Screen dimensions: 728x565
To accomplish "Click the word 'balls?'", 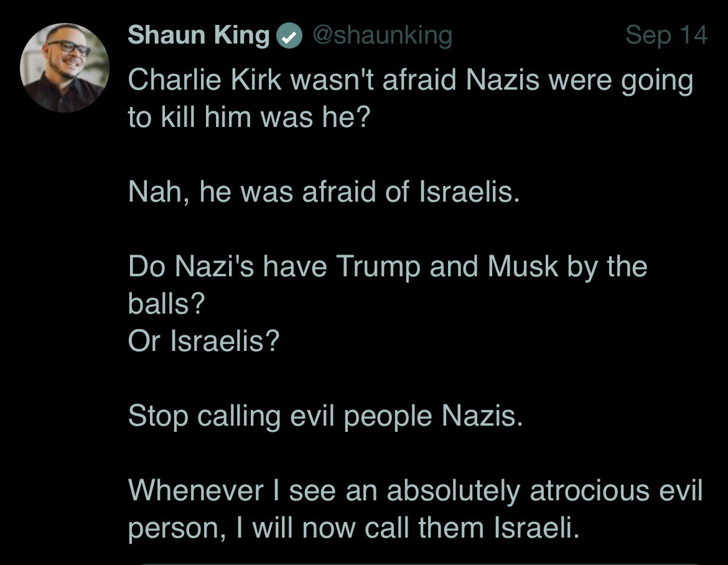I will pos(166,304).
